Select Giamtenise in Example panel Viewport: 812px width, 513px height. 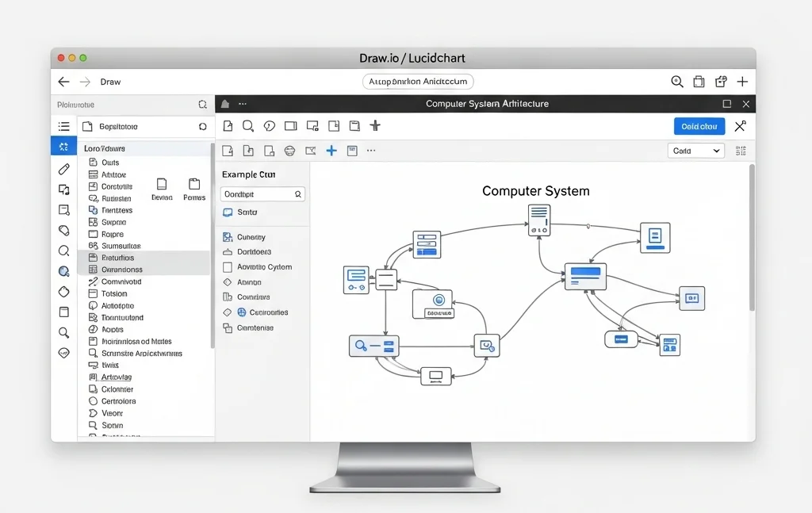click(x=255, y=327)
